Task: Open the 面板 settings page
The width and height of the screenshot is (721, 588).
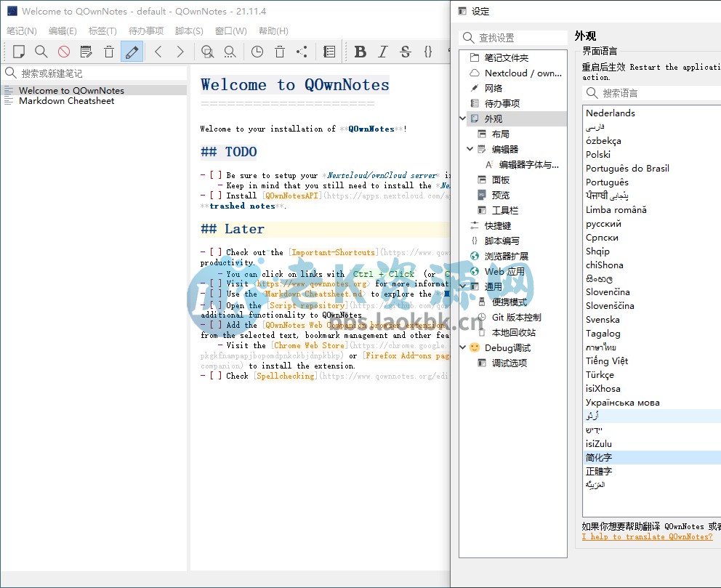Action: (x=500, y=180)
